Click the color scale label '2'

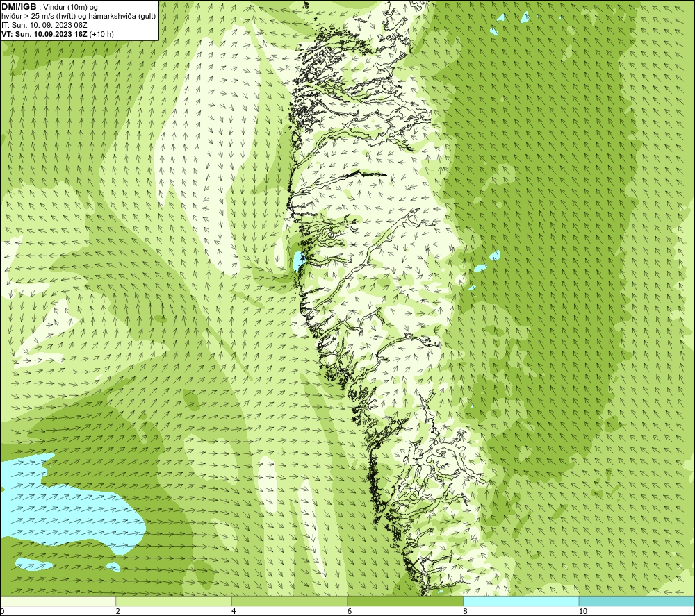(118, 612)
